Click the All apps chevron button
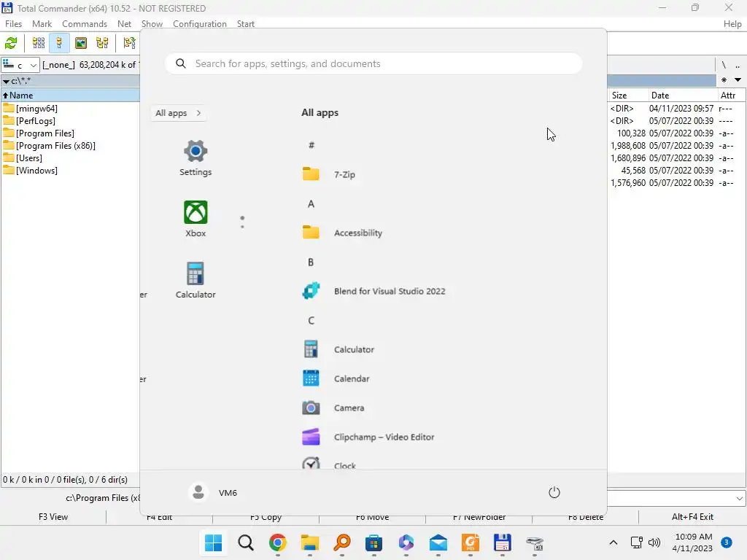Viewport: 747px width, 560px height. click(178, 113)
